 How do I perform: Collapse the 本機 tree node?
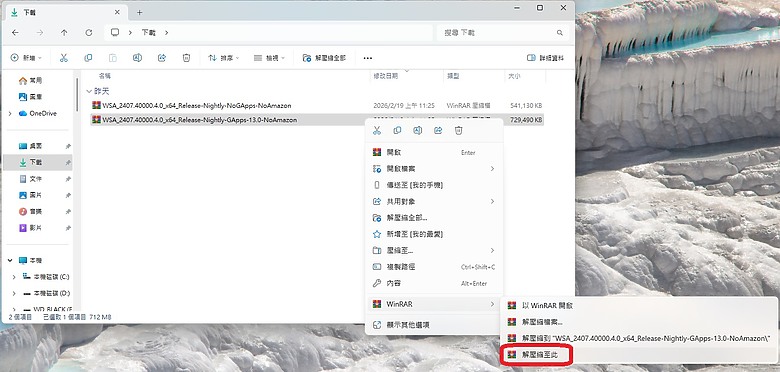coord(10,261)
